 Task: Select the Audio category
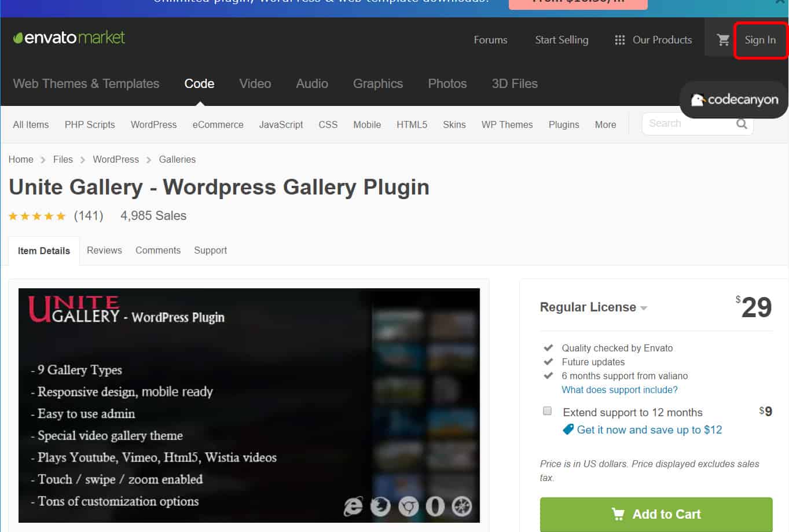pyautogui.click(x=312, y=83)
